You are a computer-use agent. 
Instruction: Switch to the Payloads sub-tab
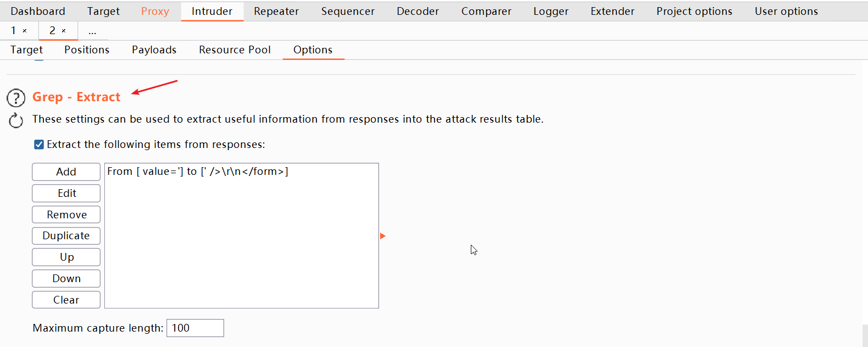coord(154,49)
